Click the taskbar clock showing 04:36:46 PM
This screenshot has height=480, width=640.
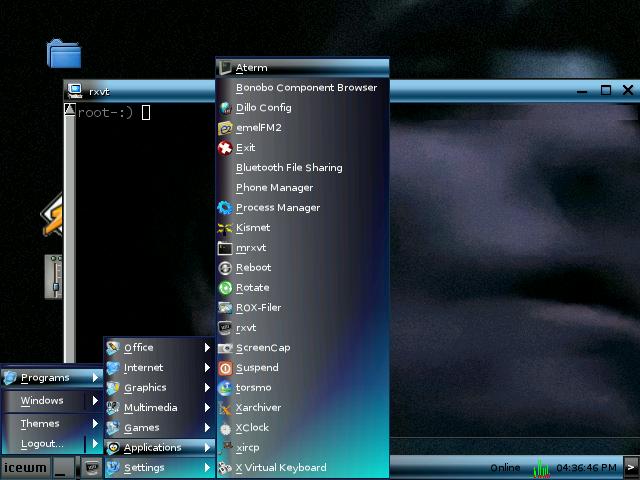586,468
